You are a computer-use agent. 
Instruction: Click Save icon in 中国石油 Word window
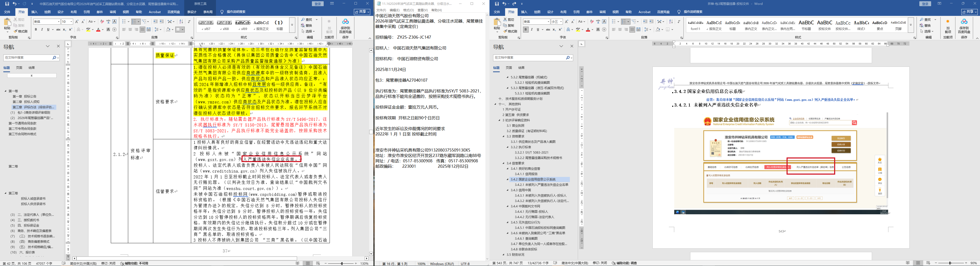[7, 4]
